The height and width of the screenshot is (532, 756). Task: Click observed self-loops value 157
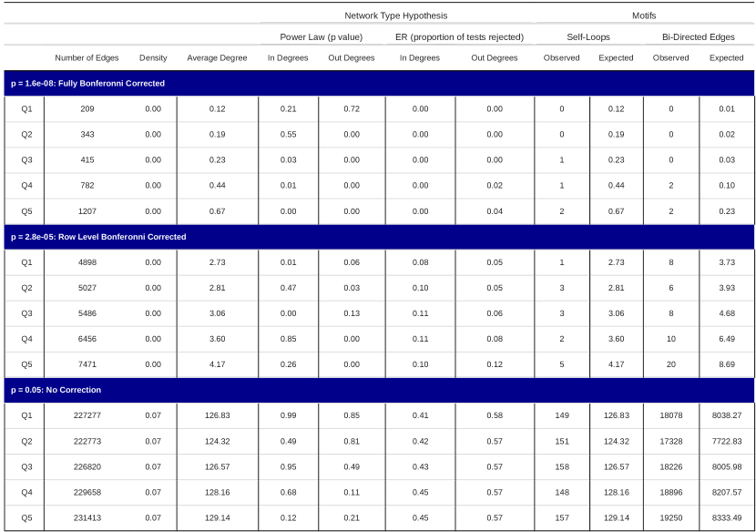coord(562,518)
